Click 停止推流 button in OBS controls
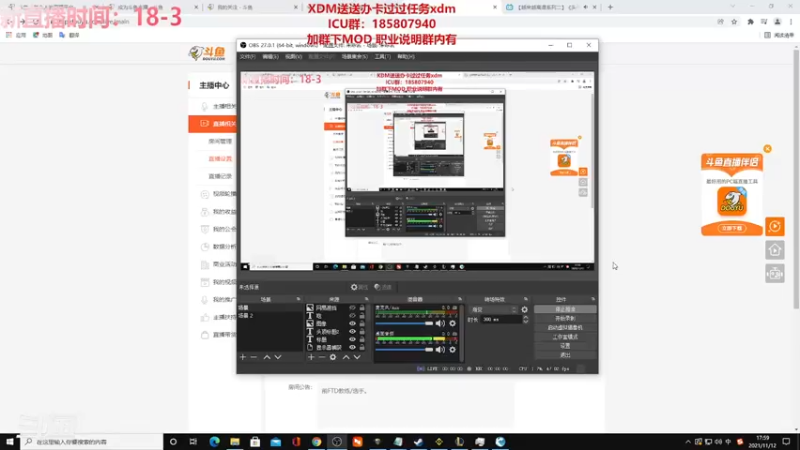 tap(565, 309)
